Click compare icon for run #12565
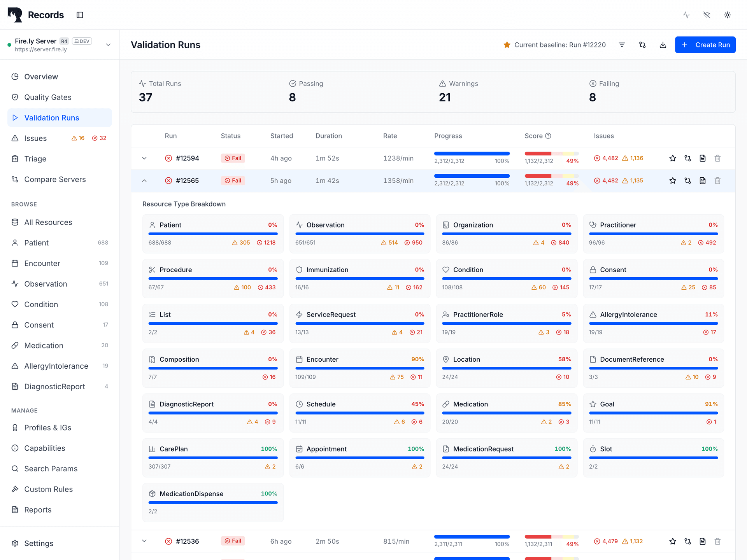747x560 pixels. click(x=687, y=180)
